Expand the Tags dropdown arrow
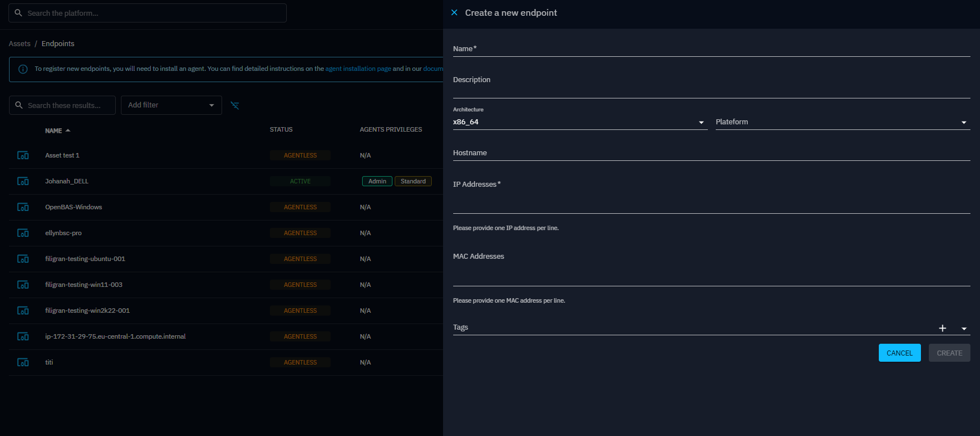This screenshot has height=436, width=980. [964, 329]
